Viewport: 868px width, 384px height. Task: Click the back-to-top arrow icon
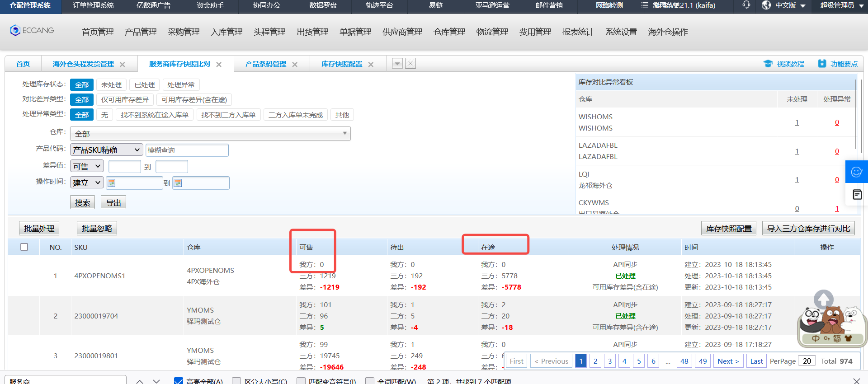824,299
